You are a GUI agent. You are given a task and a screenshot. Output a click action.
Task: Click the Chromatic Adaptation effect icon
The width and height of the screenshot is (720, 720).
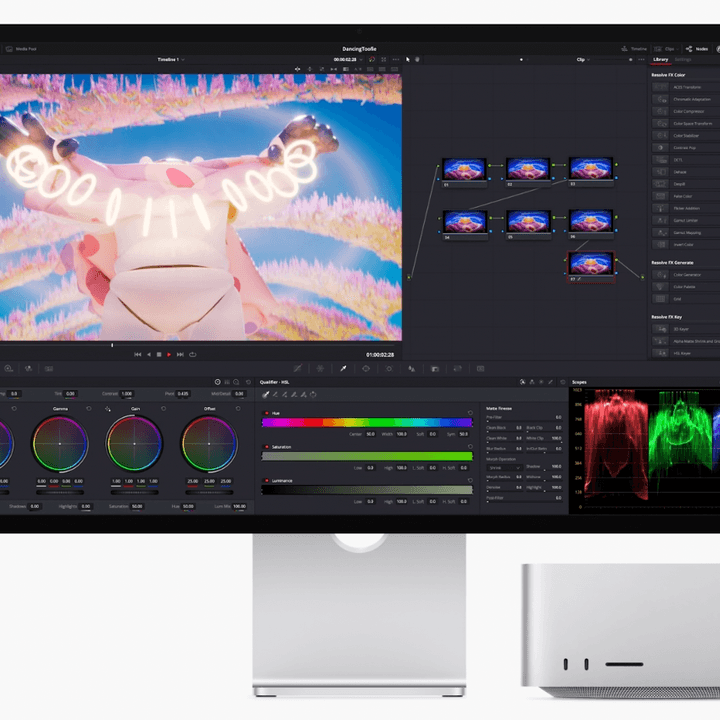660,99
